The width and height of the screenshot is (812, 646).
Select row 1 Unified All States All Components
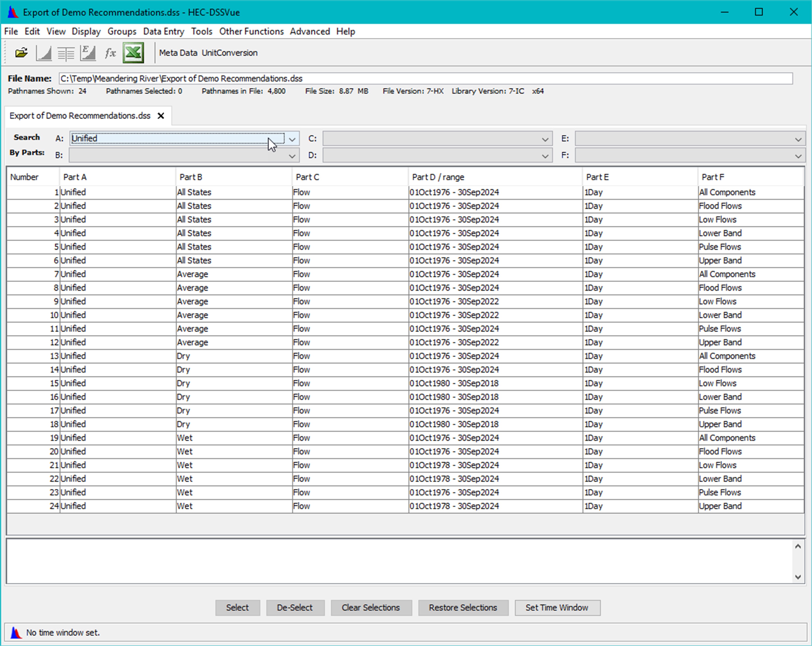click(x=405, y=192)
